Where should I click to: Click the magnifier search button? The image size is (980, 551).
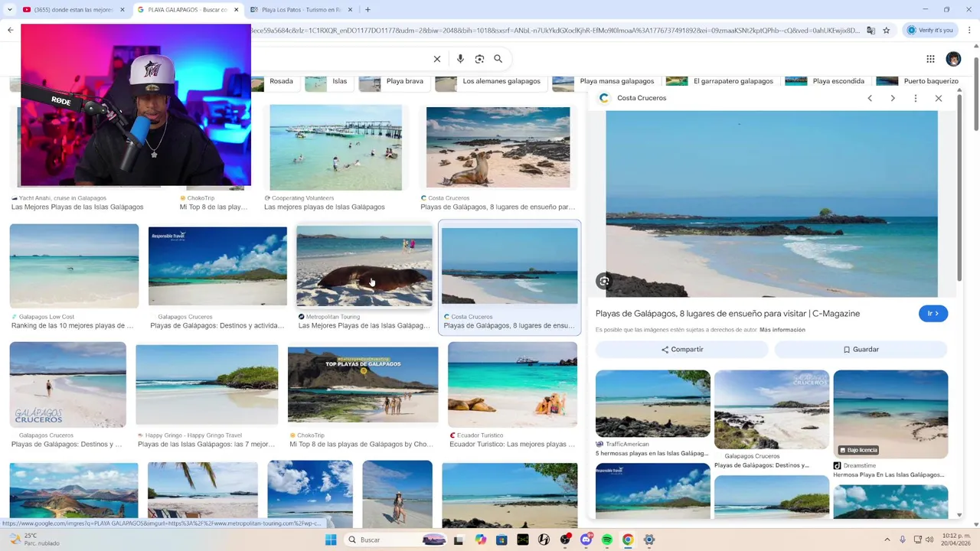(498, 59)
